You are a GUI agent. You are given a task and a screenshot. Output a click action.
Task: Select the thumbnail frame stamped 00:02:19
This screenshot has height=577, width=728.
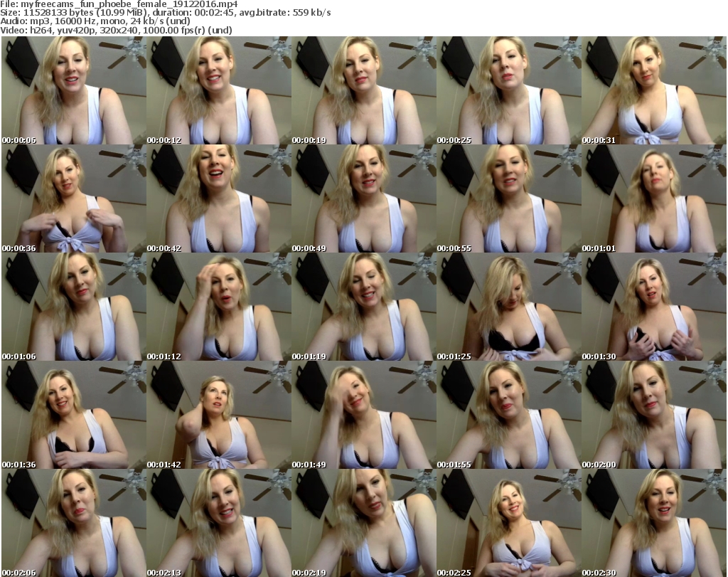tap(363, 523)
